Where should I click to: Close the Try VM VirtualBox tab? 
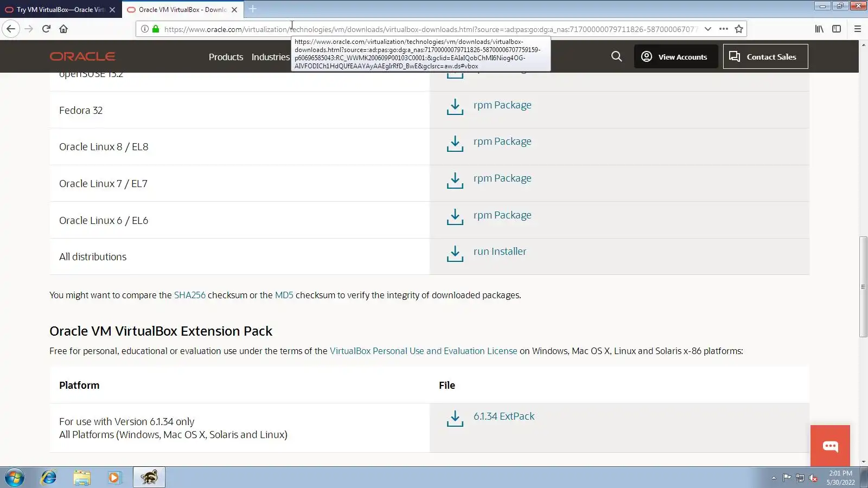[112, 10]
